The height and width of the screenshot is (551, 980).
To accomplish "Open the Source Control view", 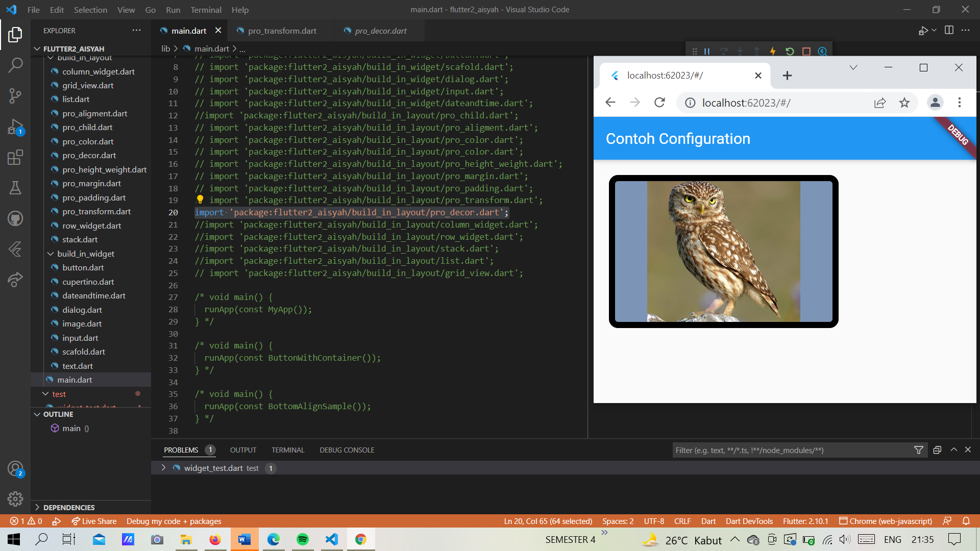I will coord(15,96).
